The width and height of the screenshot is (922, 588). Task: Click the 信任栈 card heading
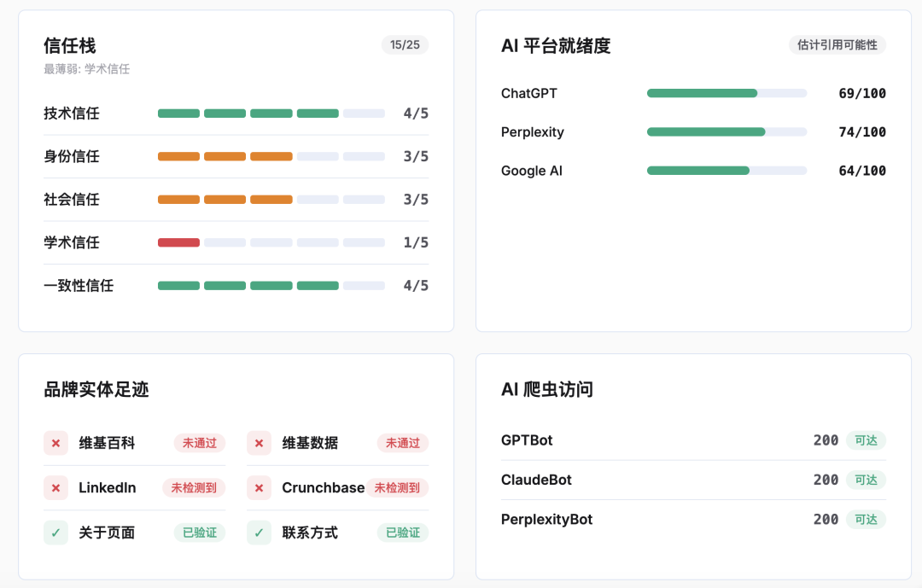pyautogui.click(x=69, y=45)
